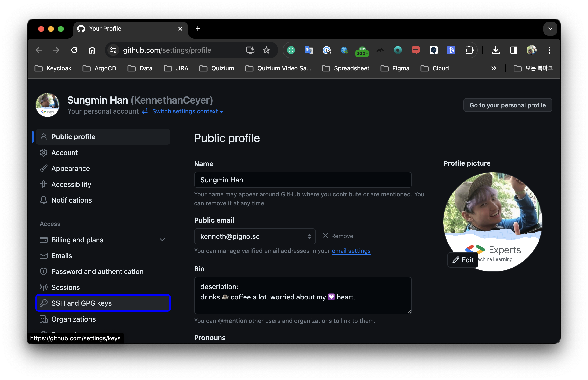Click Go to your personal profile button

pos(507,105)
